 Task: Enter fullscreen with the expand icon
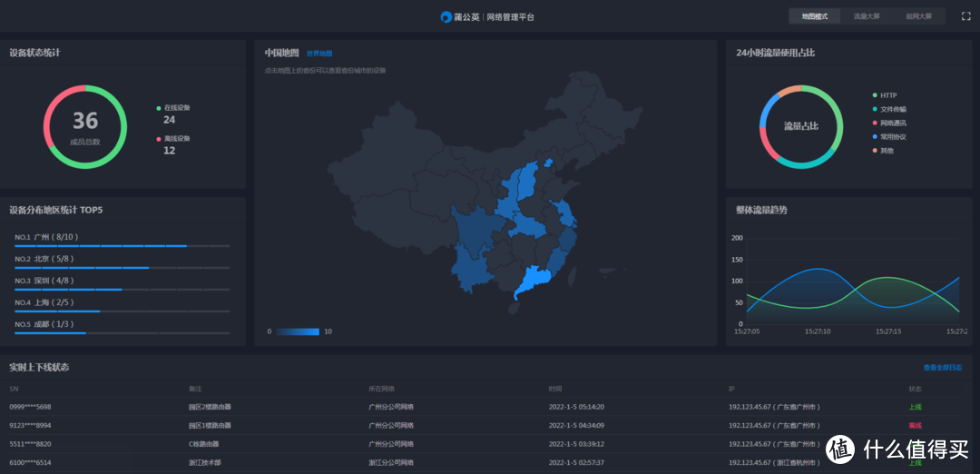965,16
